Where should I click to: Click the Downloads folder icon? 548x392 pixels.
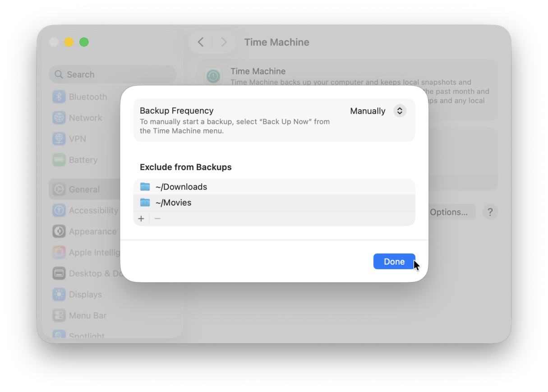click(145, 187)
